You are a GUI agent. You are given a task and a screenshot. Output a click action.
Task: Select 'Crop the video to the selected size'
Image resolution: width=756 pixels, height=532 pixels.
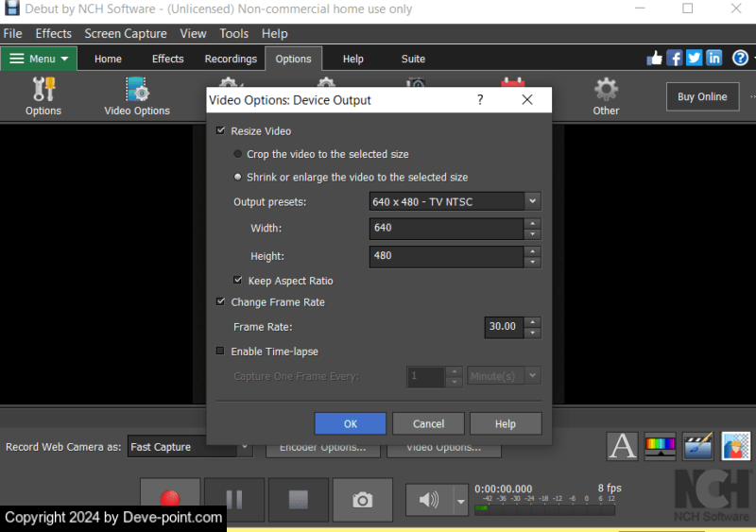(238, 154)
